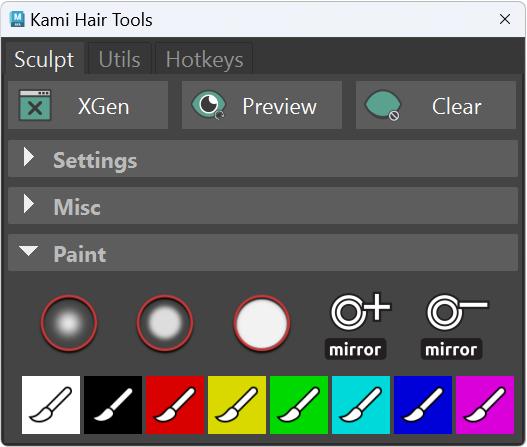
Task: Select the hard solid brush
Action: pos(261,323)
